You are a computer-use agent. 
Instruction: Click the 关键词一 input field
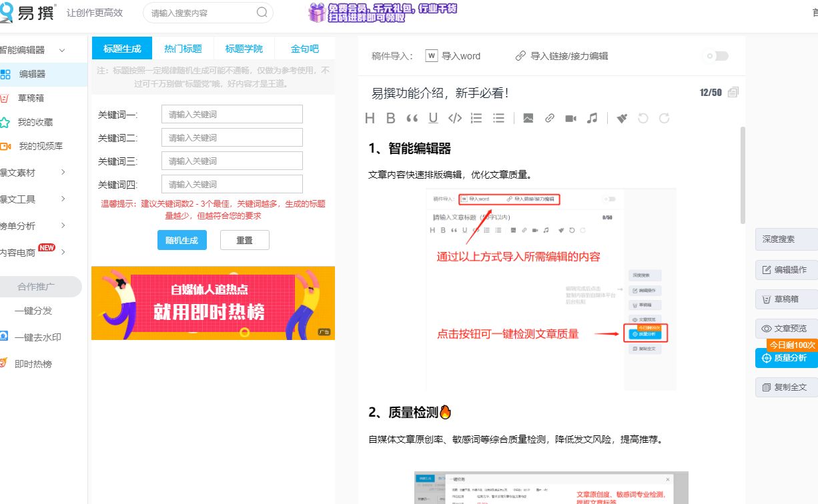click(x=232, y=114)
